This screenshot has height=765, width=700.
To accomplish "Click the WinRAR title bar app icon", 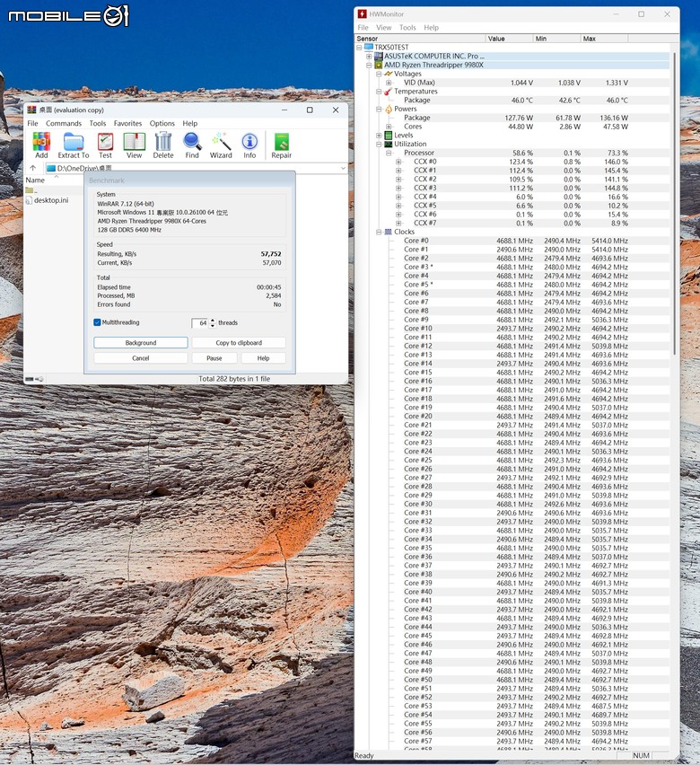I will coord(31,110).
